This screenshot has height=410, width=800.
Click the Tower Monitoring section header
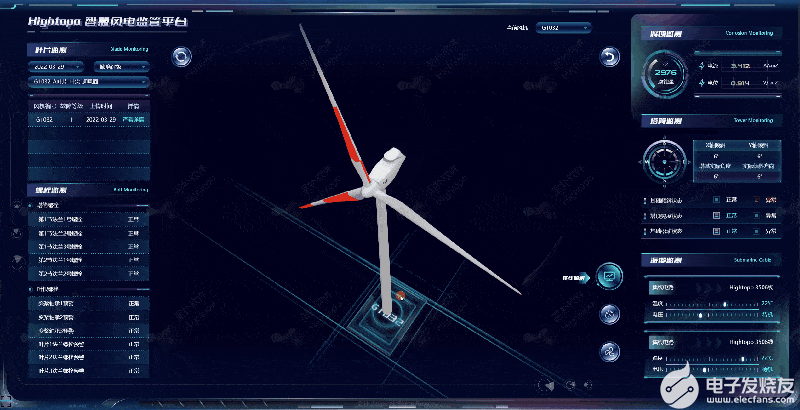click(x=711, y=121)
